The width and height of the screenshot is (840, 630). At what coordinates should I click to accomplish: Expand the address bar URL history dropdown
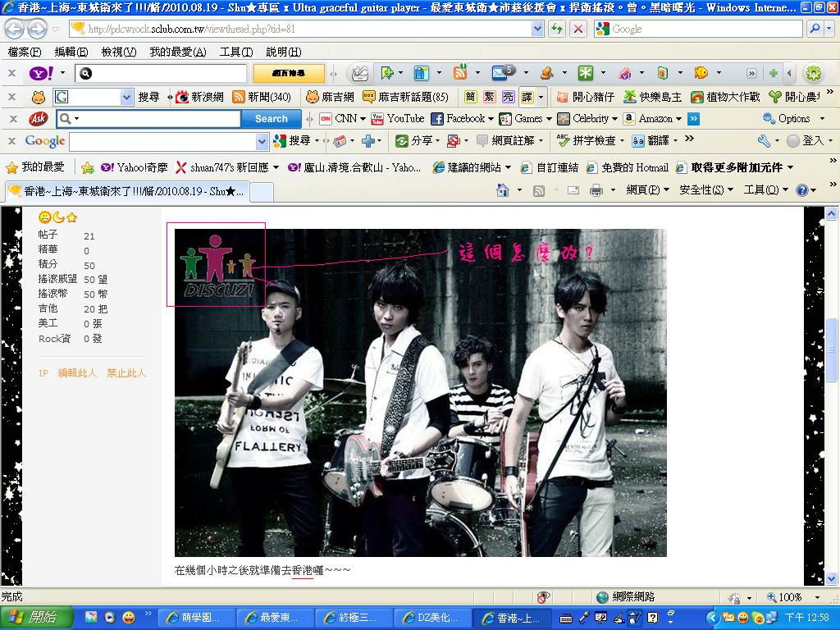(x=537, y=29)
